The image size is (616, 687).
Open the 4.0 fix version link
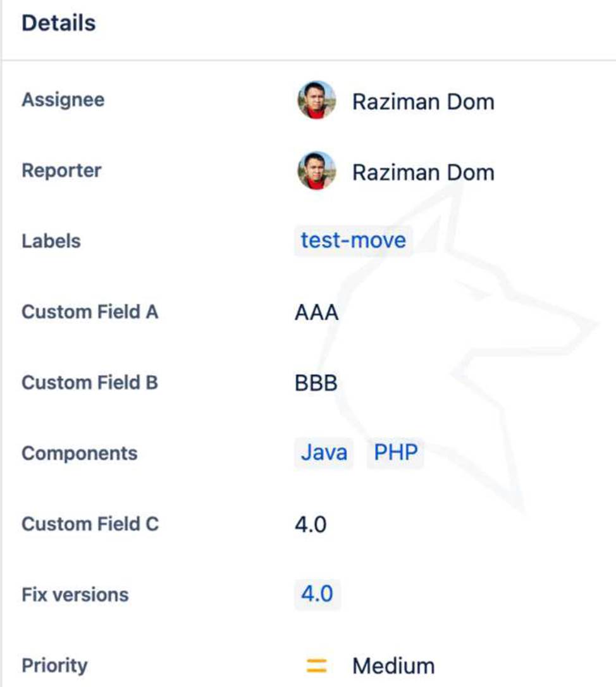click(x=317, y=595)
